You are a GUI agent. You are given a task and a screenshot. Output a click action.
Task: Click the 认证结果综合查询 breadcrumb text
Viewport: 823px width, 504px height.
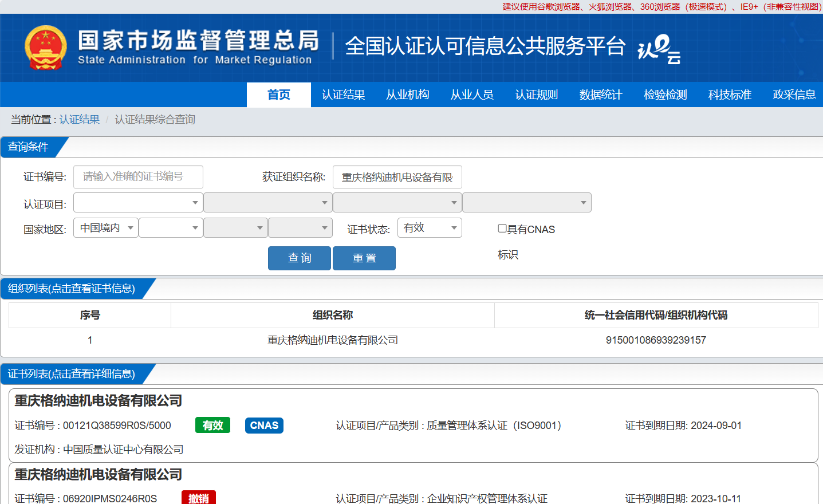pyautogui.click(x=155, y=119)
